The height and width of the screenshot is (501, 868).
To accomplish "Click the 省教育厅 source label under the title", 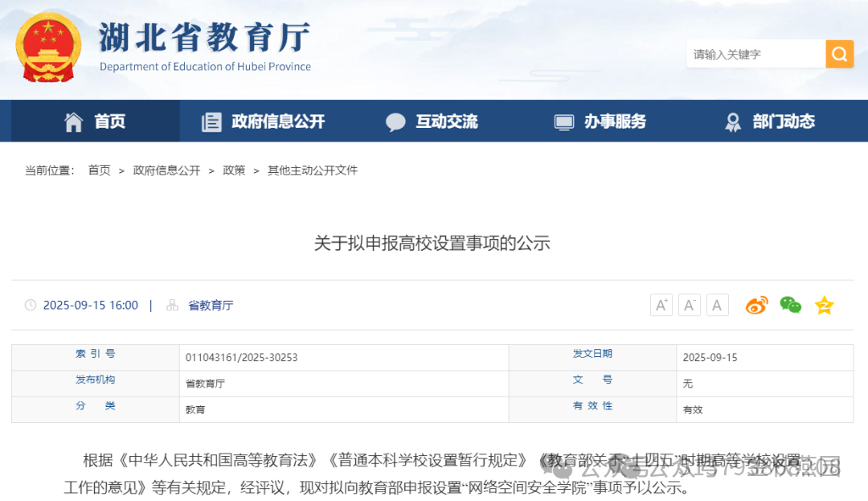I will coord(211,305).
